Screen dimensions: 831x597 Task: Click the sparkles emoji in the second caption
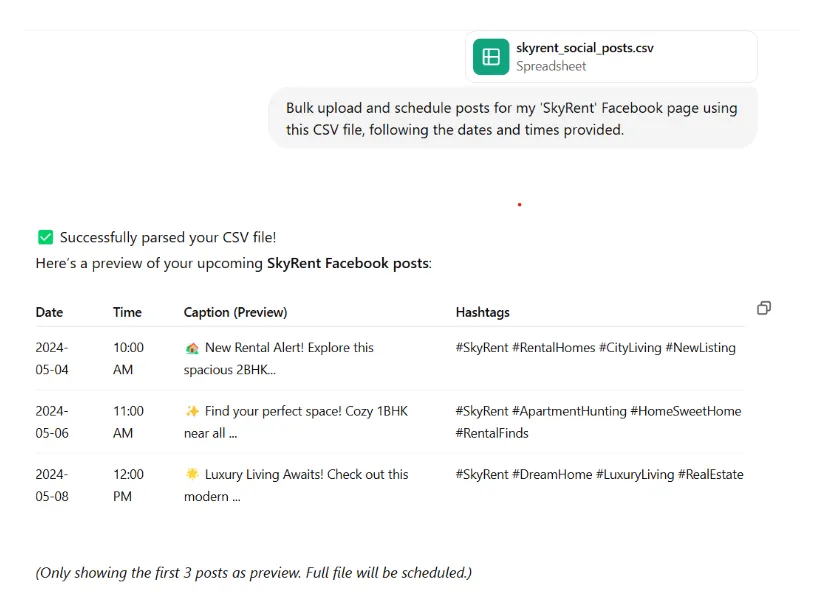pos(191,411)
